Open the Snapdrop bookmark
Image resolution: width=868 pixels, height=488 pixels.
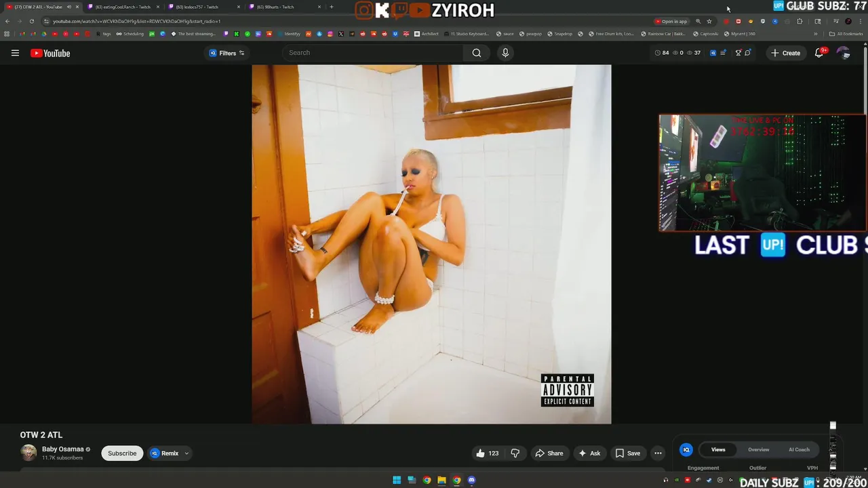[559, 34]
